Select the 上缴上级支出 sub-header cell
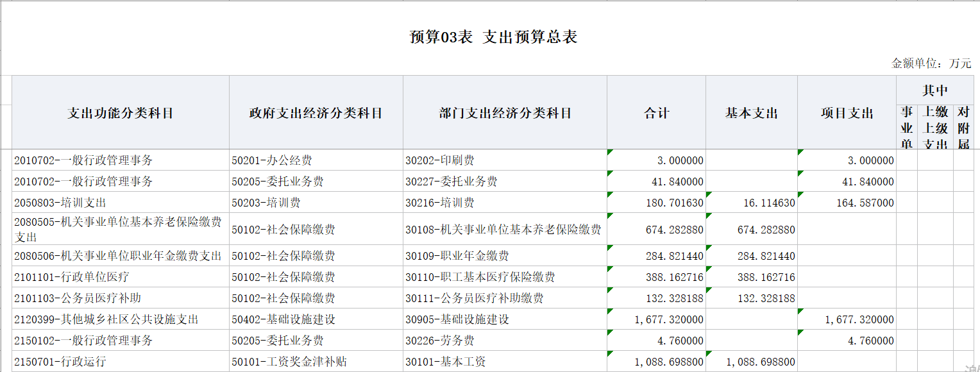Viewport: 980px width, 372px height. pos(934,128)
